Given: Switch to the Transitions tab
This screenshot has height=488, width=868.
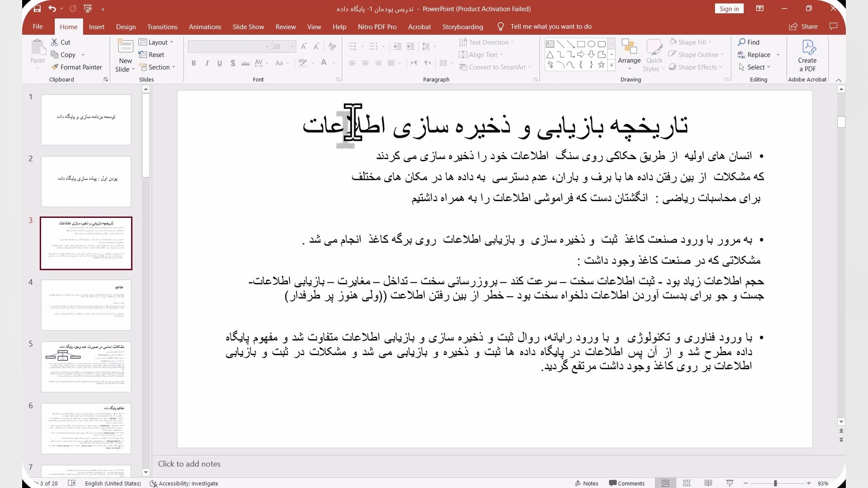Looking at the screenshot, I should tap(162, 27).
